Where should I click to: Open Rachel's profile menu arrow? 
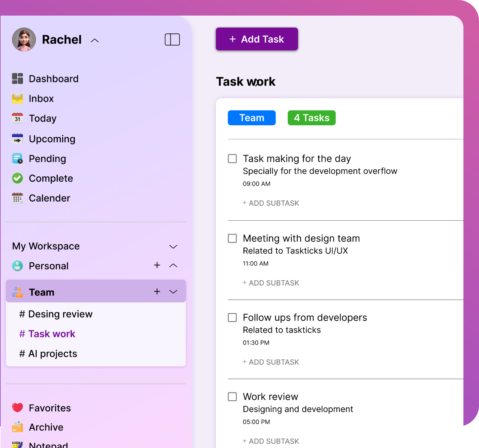[x=95, y=40]
